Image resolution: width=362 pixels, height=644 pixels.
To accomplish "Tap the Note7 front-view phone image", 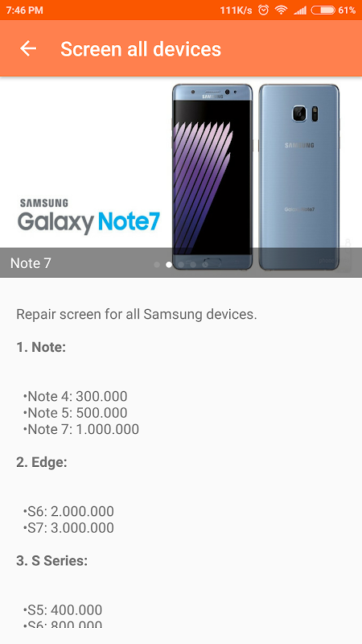I will point(212,176).
